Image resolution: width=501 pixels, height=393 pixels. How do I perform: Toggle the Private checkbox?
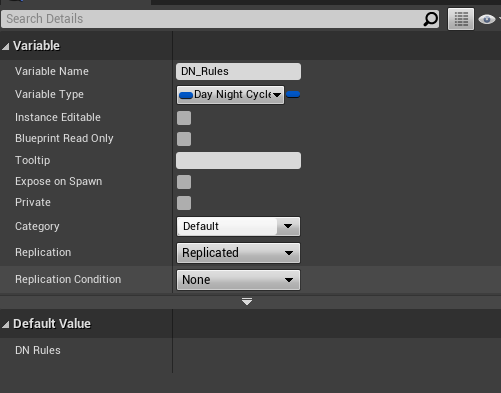[184, 203]
